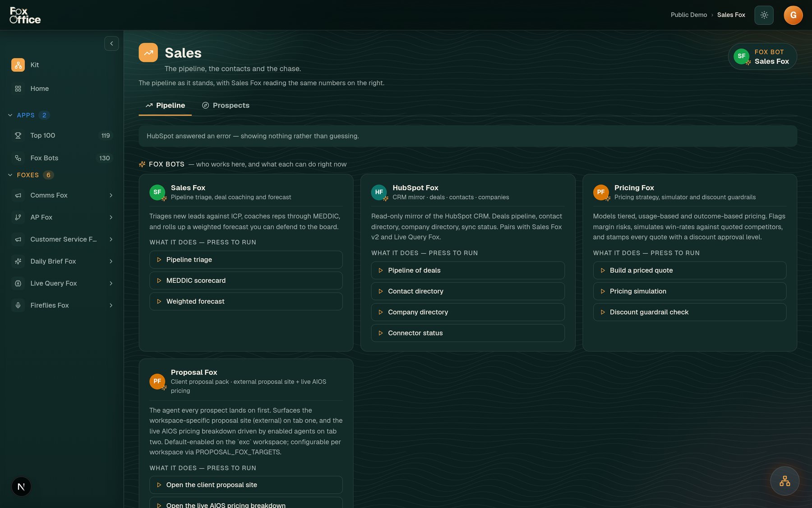The width and height of the screenshot is (812, 508).
Task: Click the Home grid icon
Action: [x=18, y=89]
